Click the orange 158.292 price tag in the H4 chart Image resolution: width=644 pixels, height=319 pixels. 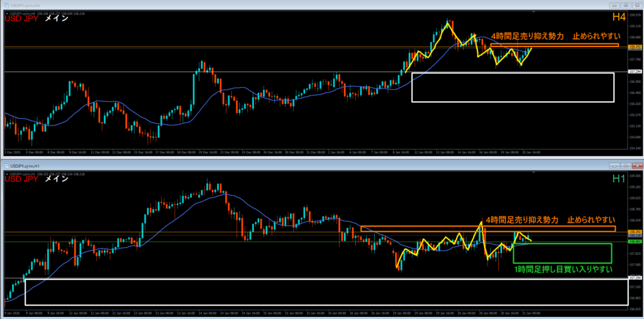pyautogui.click(x=635, y=47)
